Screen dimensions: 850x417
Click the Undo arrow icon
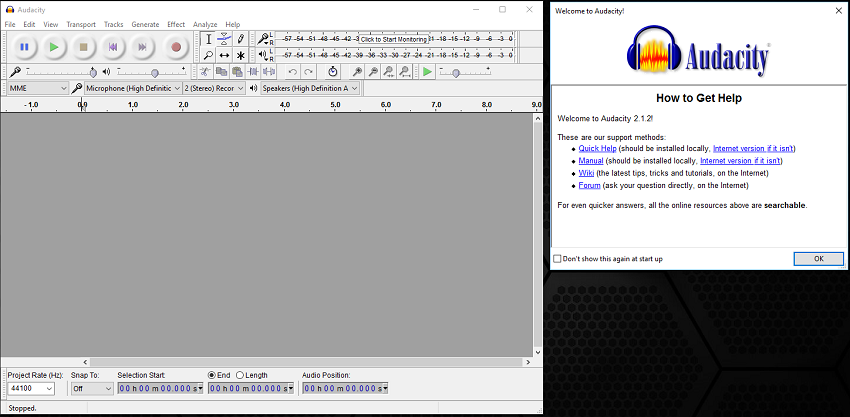[x=292, y=72]
